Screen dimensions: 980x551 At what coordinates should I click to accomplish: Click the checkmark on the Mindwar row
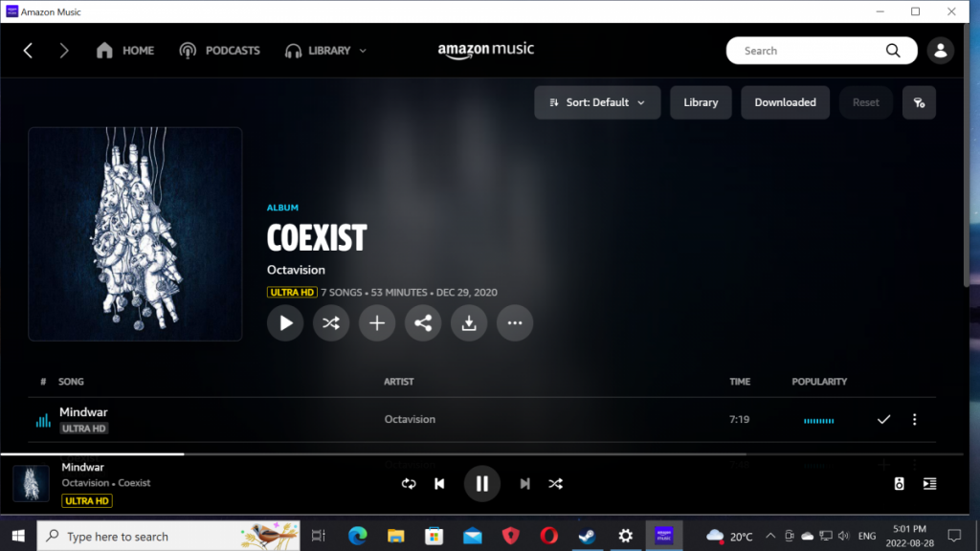(883, 419)
